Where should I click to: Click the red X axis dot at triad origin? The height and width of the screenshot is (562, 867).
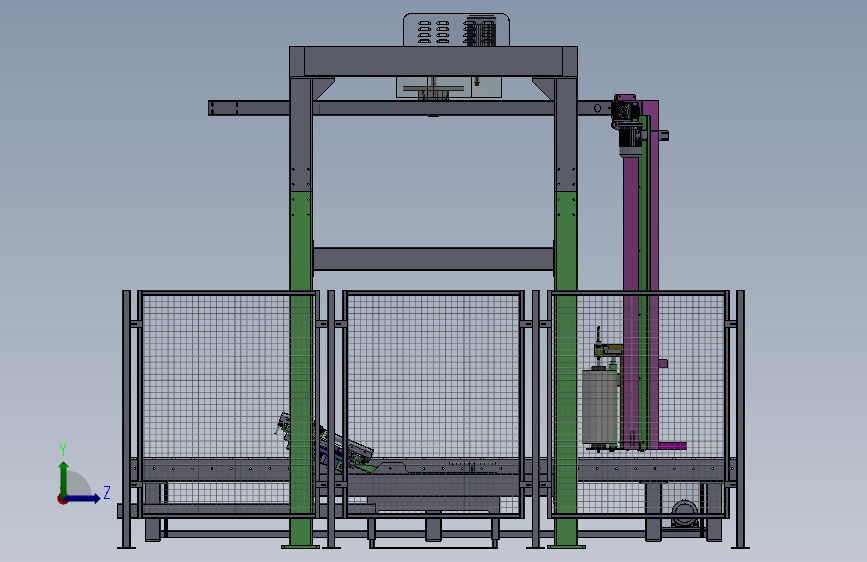[x=62, y=499]
